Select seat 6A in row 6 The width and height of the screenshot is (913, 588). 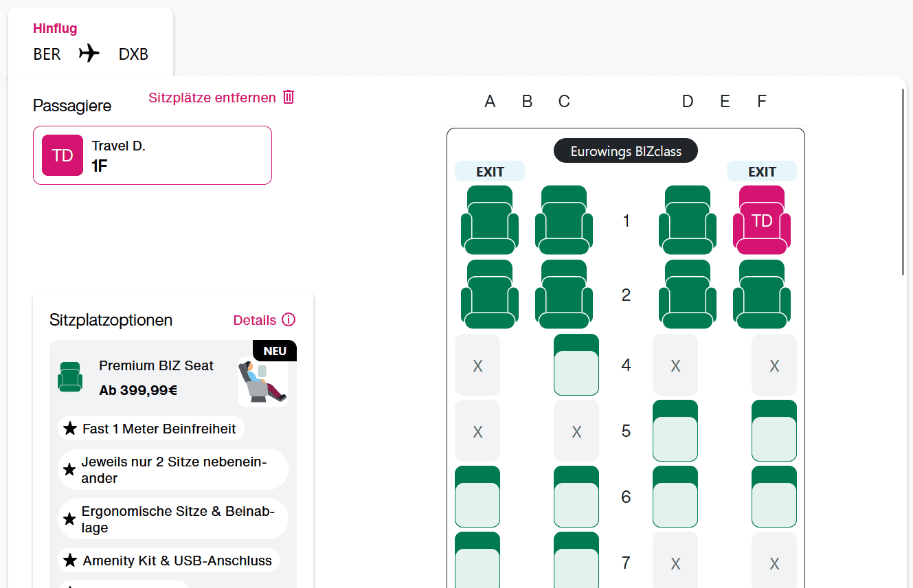pyautogui.click(x=477, y=497)
